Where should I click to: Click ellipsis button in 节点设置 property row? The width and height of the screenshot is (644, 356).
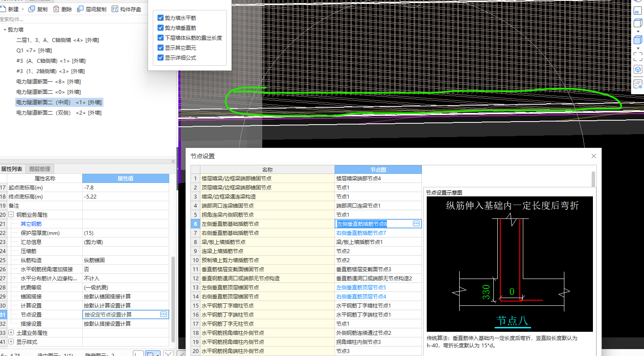pos(164,314)
